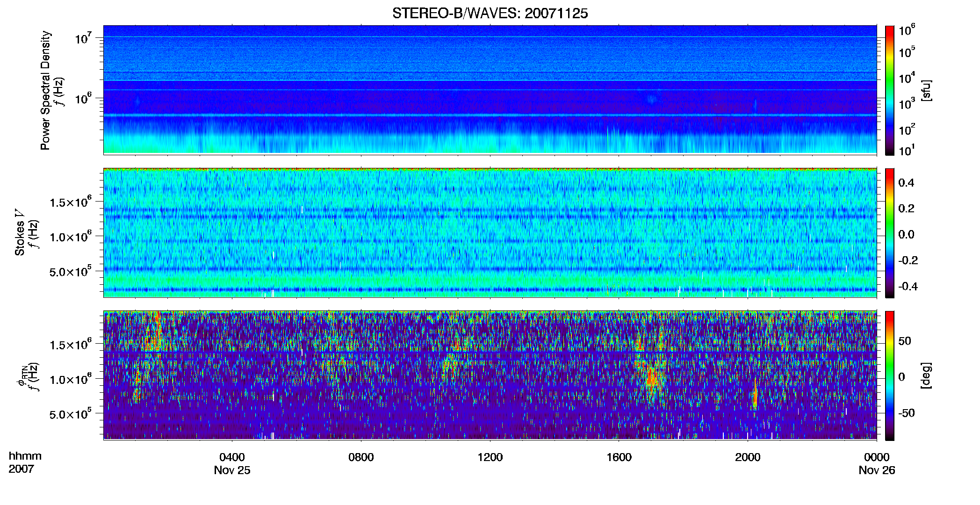The height and width of the screenshot is (505, 980).
Task: Click the top colorbar 10^1 tick label
Action: pos(907,151)
